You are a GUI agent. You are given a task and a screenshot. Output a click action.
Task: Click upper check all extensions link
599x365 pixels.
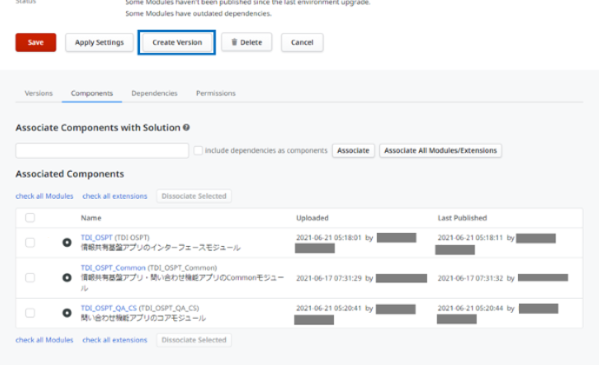click(115, 196)
